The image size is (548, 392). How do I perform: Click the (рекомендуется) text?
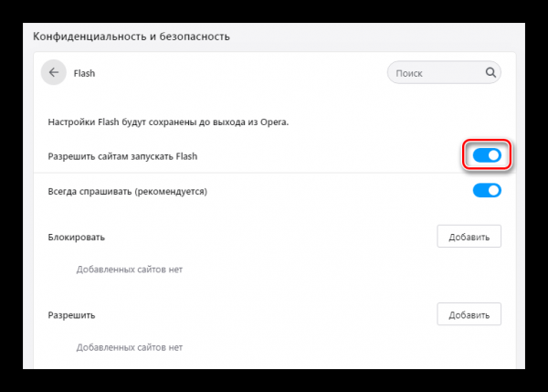pos(172,192)
